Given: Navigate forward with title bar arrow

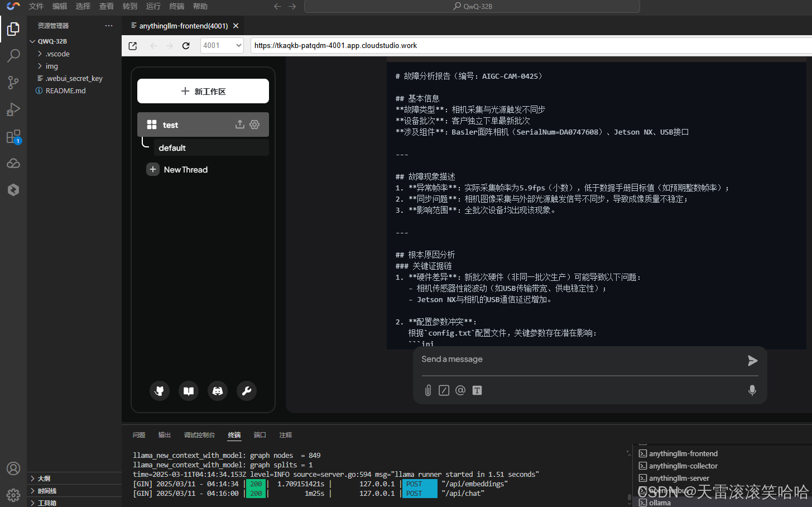Looking at the screenshot, I should (292, 6).
